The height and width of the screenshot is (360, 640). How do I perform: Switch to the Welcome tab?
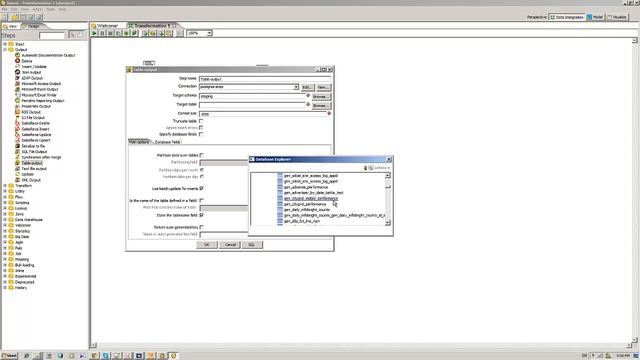(x=107, y=26)
